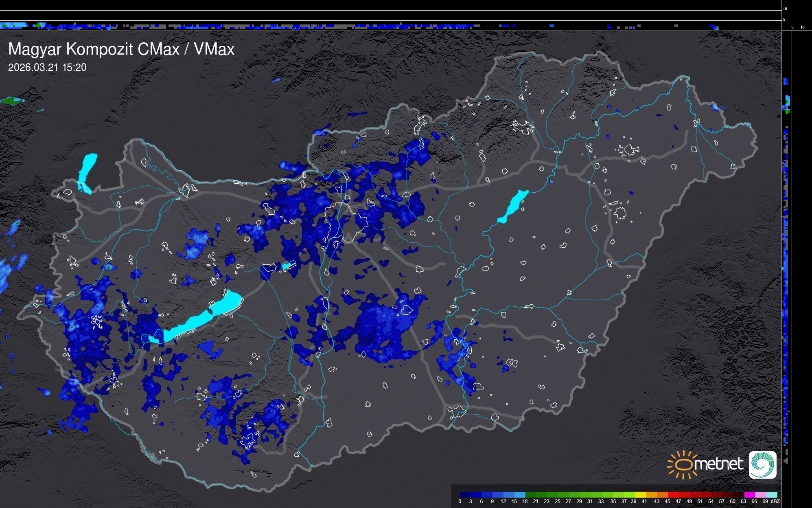
Task: Click the light pink 66 dBZ legend swatch
Action: pos(760,495)
